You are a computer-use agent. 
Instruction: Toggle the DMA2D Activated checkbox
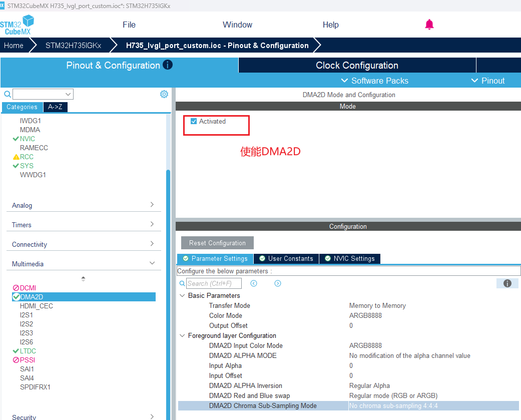[194, 121]
